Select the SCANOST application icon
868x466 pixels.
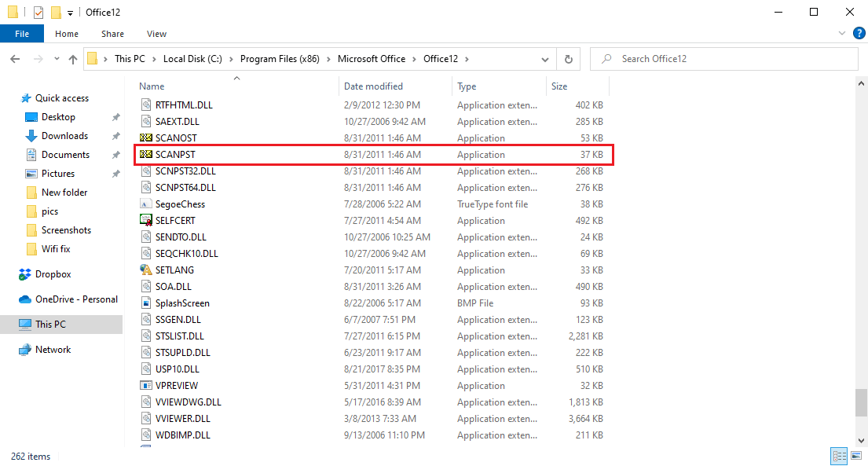coord(146,138)
